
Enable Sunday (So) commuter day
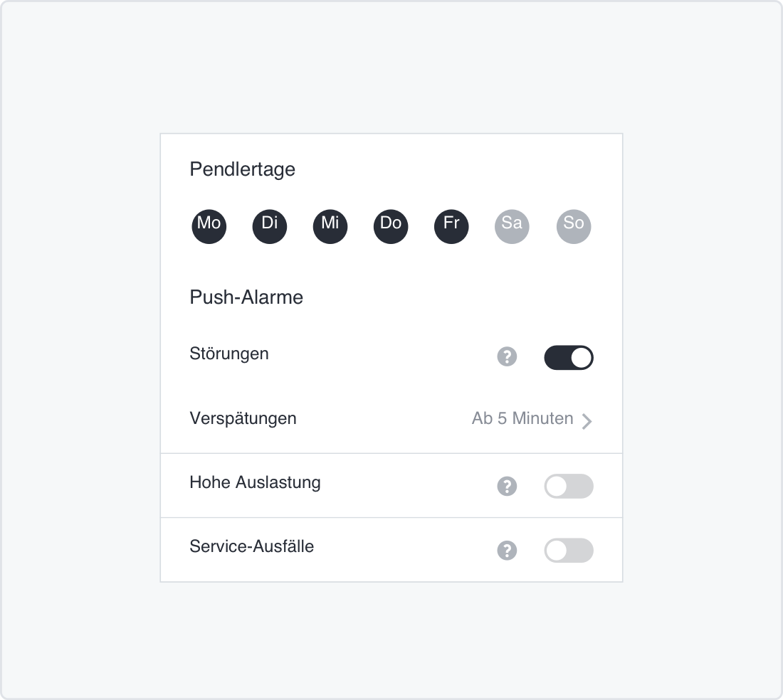click(573, 227)
